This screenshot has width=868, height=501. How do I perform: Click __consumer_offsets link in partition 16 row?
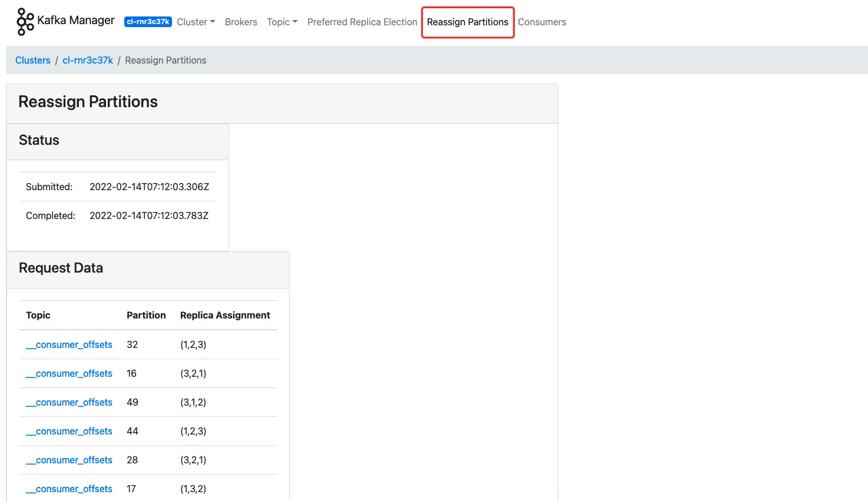pyautogui.click(x=69, y=373)
